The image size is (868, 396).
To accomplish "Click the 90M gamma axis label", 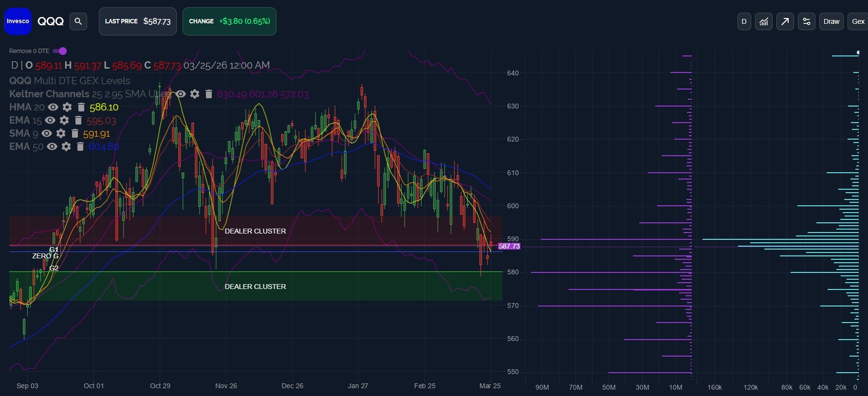I will click(x=542, y=387).
